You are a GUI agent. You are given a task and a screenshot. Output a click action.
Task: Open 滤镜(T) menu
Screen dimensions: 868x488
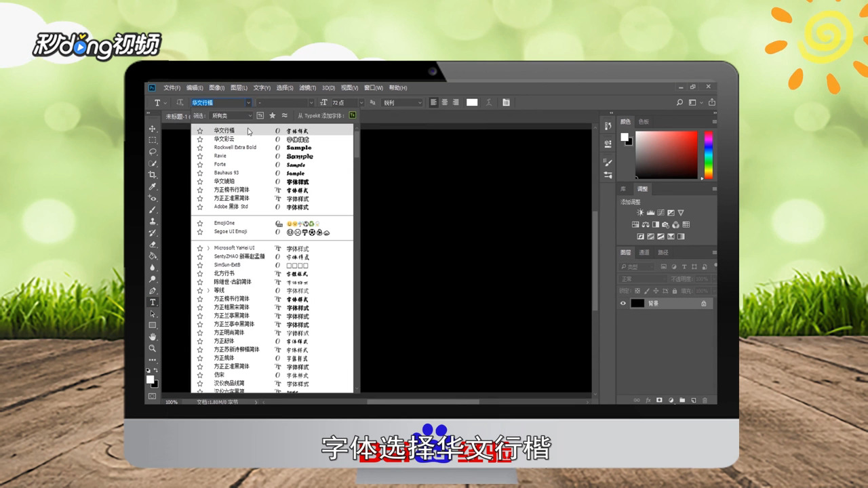click(x=307, y=87)
